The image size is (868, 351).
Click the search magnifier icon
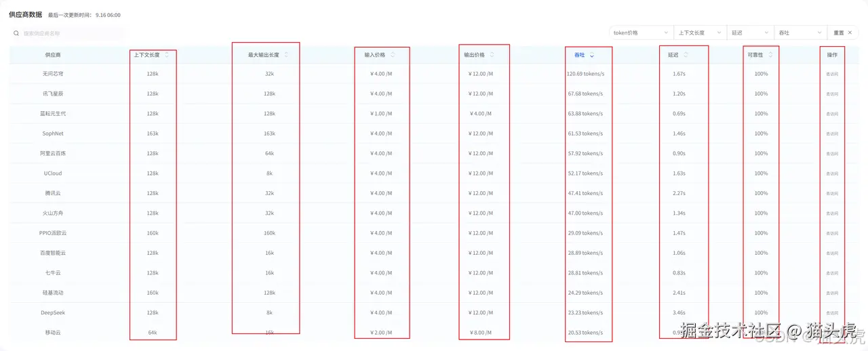pyautogui.click(x=16, y=33)
